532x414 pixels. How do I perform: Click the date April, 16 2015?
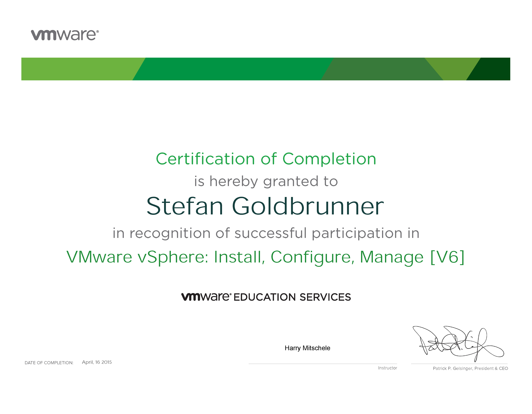(x=97, y=362)
